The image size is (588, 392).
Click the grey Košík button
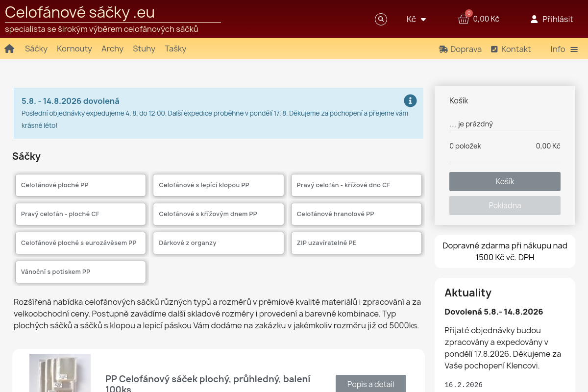(x=505, y=181)
